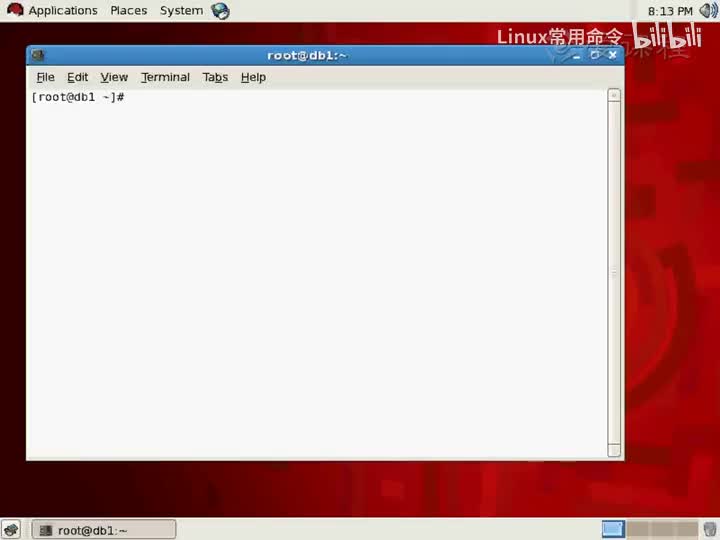Open the terminal Help menu
The image size is (720, 540).
click(x=253, y=77)
